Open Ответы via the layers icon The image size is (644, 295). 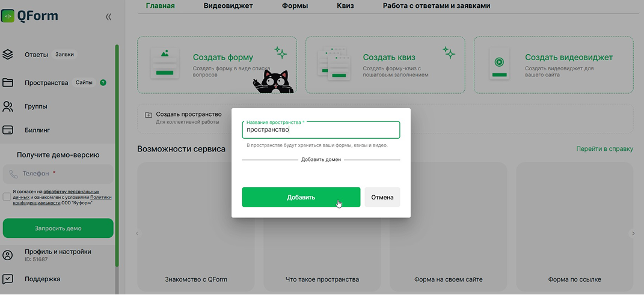[x=8, y=55]
